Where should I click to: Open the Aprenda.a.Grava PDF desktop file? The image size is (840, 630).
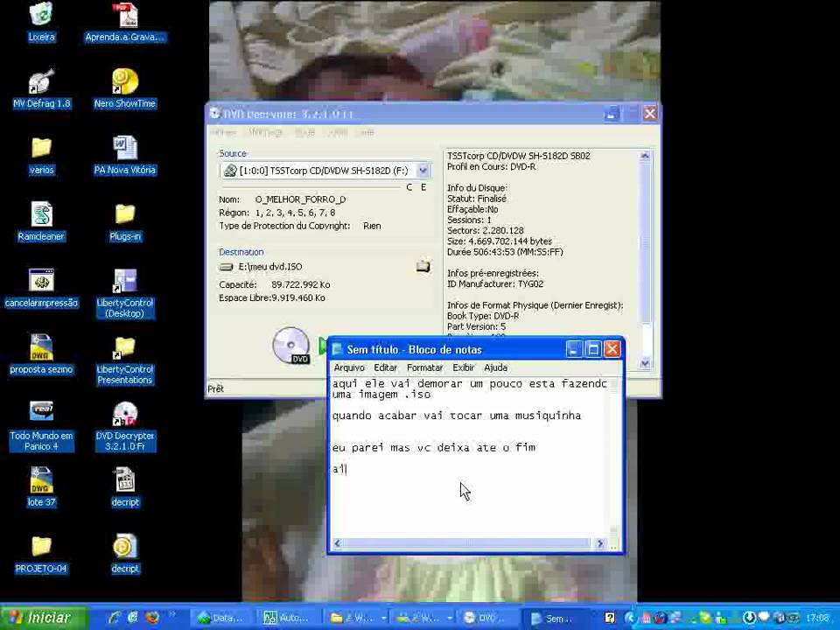pos(125,21)
